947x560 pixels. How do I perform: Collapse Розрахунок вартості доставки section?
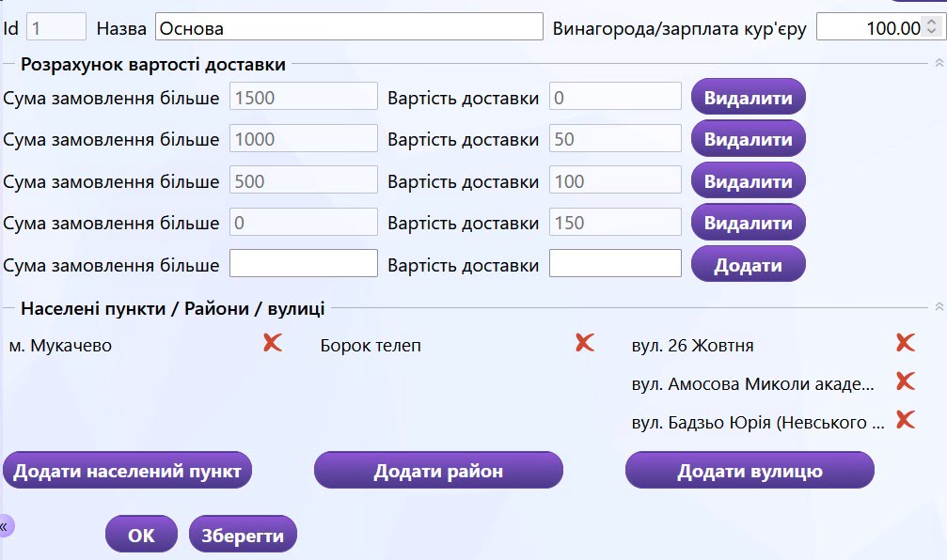(939, 63)
